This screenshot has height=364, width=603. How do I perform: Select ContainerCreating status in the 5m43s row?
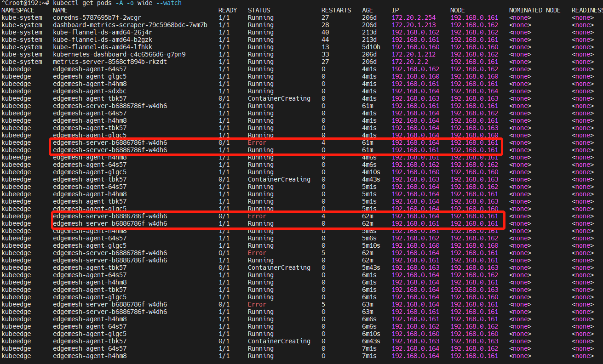tap(279, 267)
